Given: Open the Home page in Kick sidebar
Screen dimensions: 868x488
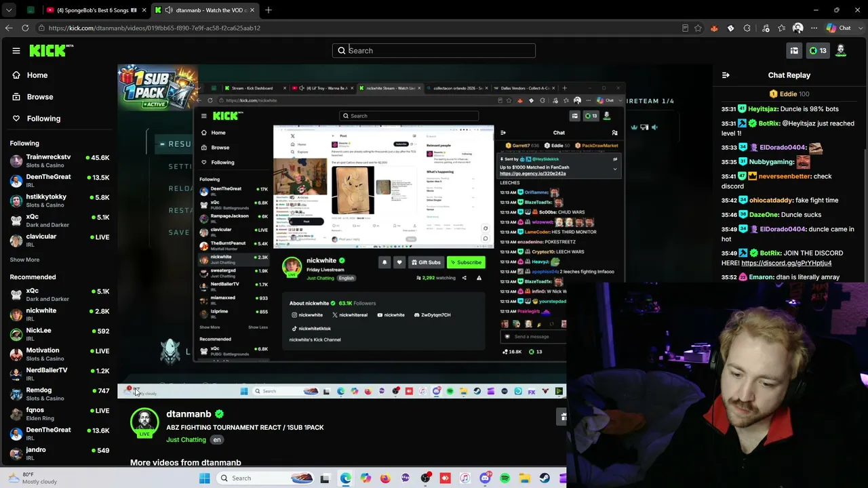Looking at the screenshot, I should click(59, 75).
